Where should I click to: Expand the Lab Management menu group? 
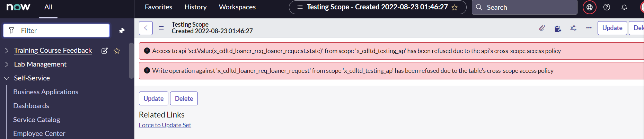(7, 64)
